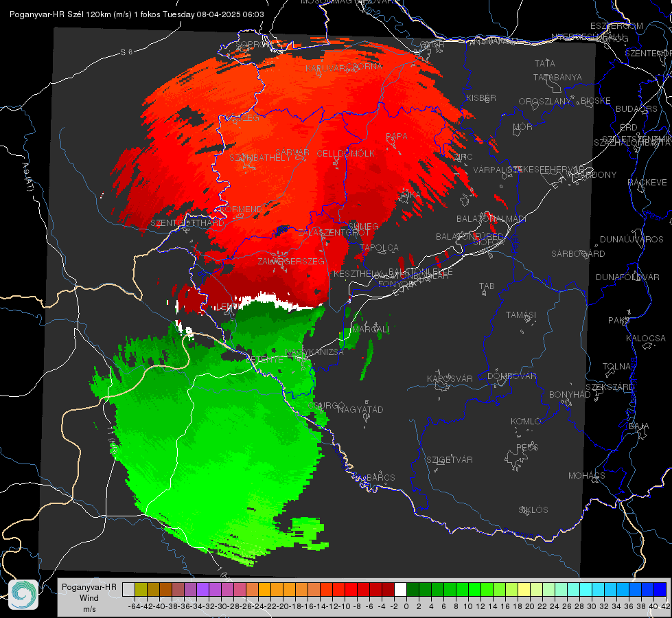
Task: Click the KAPOSVAR city label
Action: [450, 378]
